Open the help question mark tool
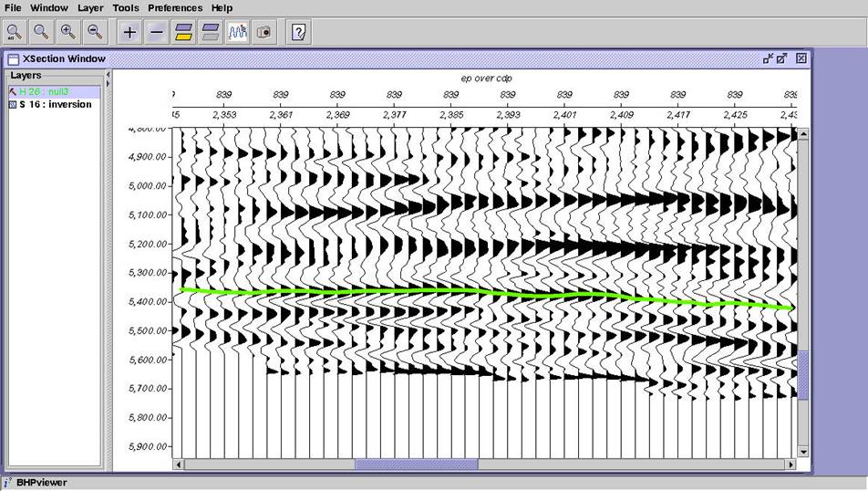Image resolution: width=868 pixels, height=491 pixels. coord(299,32)
